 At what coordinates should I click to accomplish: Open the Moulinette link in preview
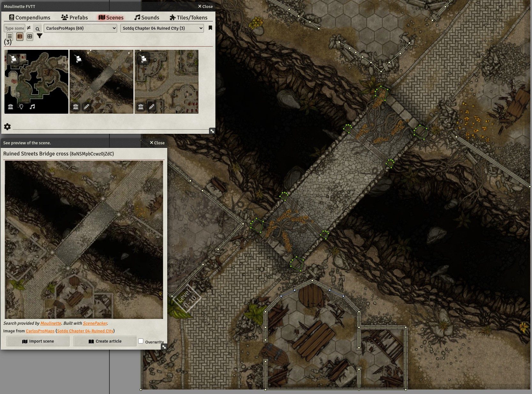pos(51,323)
